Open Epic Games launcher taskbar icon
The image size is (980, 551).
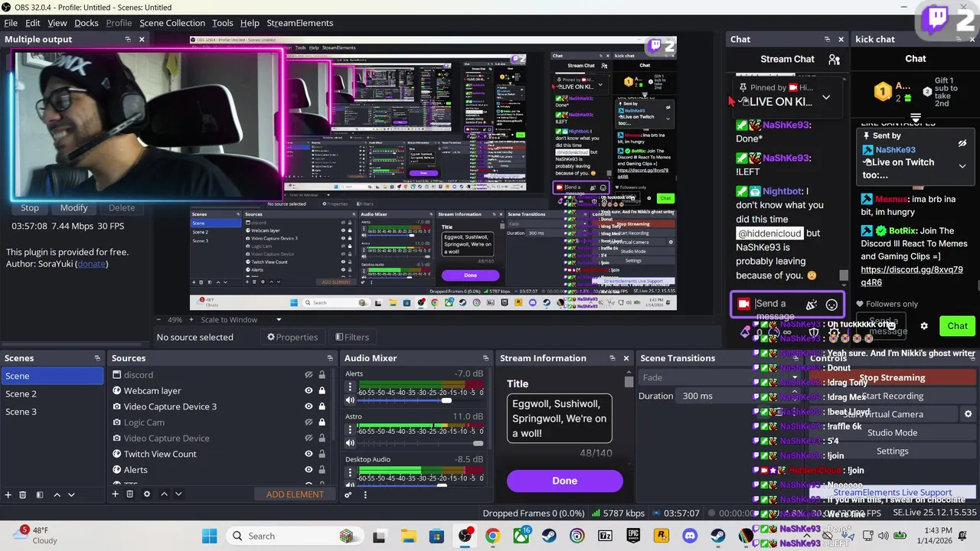(x=633, y=536)
